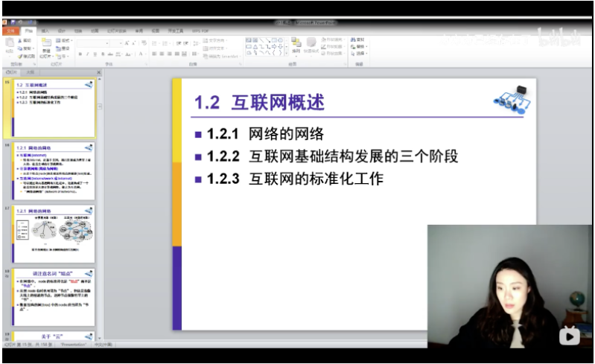Screen dimensions: 595x364
Task: Select slide 17 thumbnail with network diagrams
Action: point(53,234)
